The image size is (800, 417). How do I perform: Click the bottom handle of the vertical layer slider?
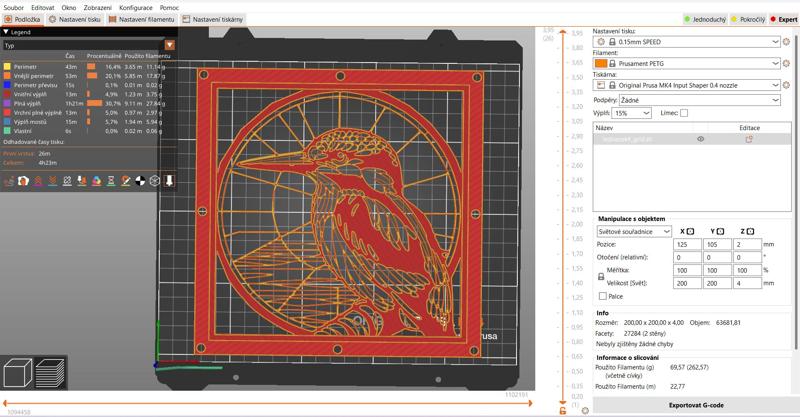tap(563, 403)
